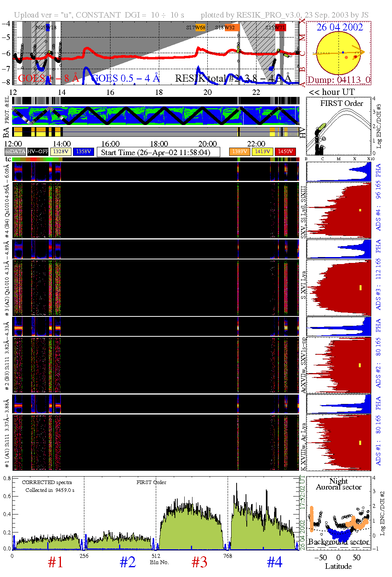Select the blue N09W18 flare marker
The height and width of the screenshot is (577, 392).
[x=48, y=27]
